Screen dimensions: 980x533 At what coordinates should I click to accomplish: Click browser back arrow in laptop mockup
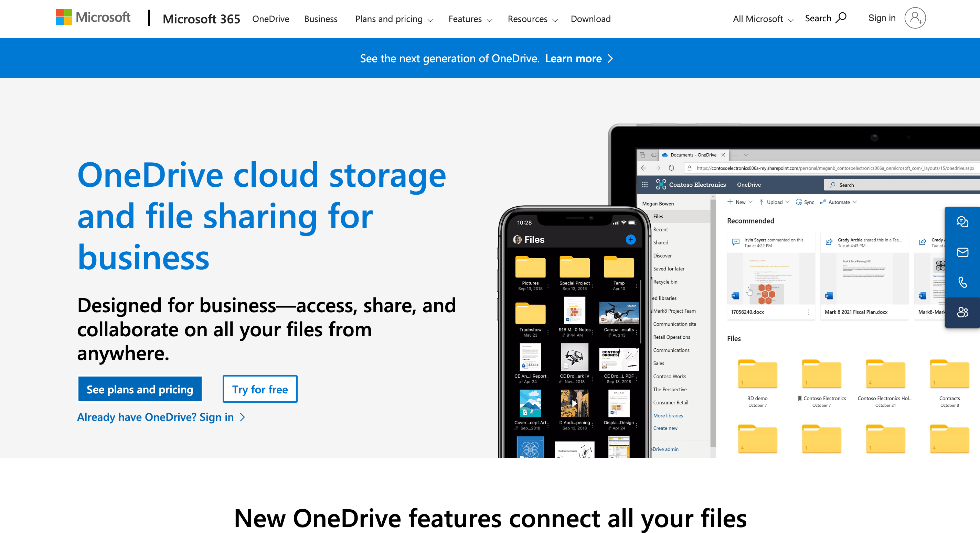(x=644, y=168)
